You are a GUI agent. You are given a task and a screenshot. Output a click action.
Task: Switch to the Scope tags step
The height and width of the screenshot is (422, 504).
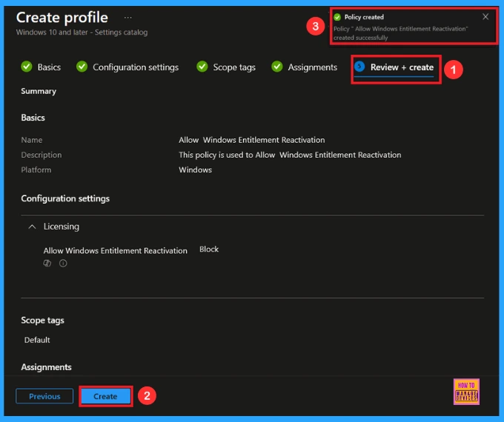coord(234,67)
